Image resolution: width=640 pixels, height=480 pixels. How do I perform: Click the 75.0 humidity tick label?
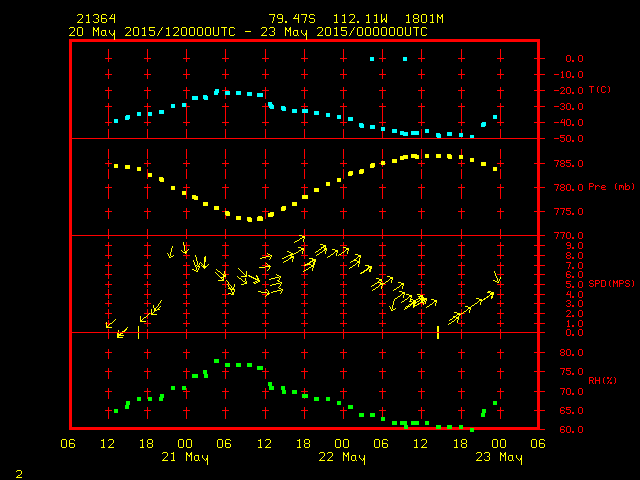click(571, 372)
